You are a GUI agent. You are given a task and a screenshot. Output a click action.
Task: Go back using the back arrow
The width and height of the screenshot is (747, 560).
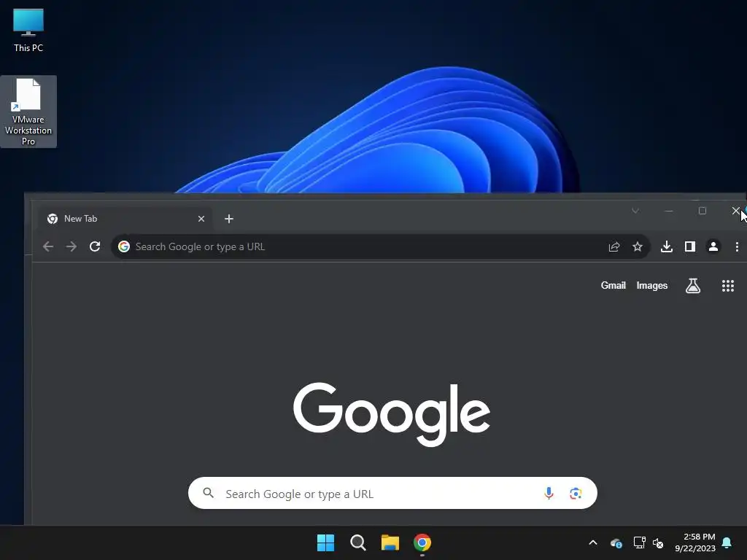48,246
